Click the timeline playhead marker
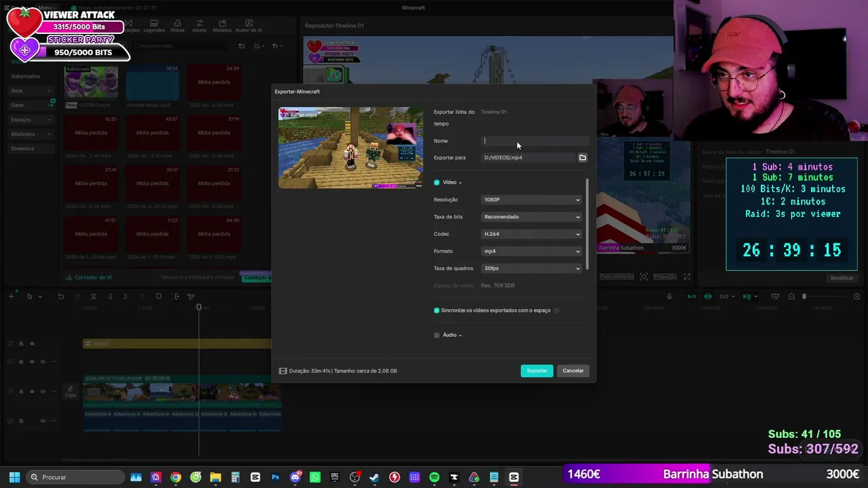Viewport: 868px width, 488px height. click(199, 308)
